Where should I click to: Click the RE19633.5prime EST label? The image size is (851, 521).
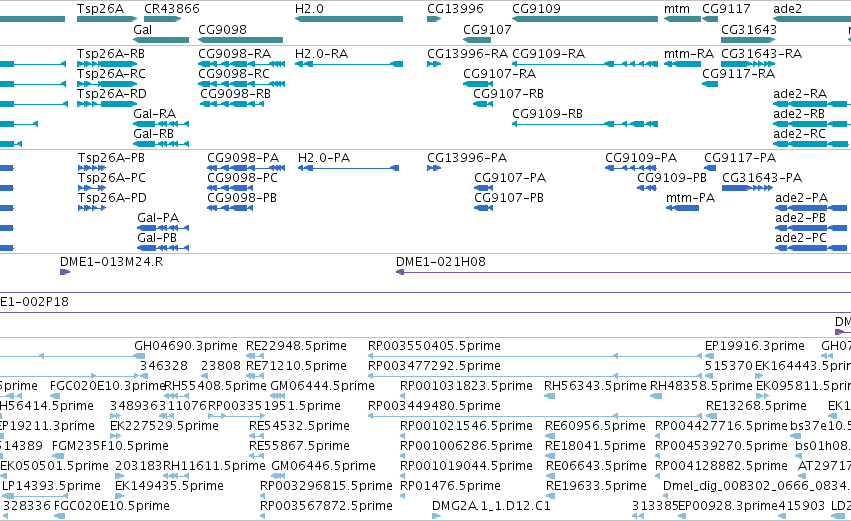pos(596,486)
